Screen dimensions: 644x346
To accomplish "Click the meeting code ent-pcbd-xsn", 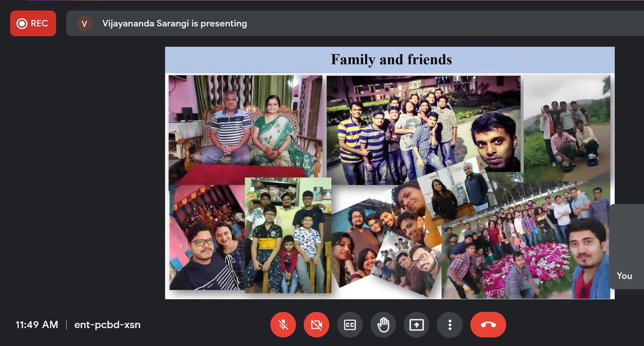I will click(x=107, y=325).
